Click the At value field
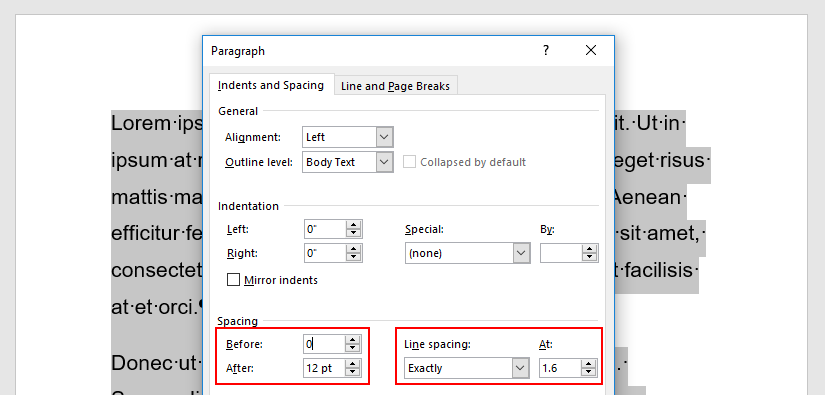 pyautogui.click(x=560, y=368)
